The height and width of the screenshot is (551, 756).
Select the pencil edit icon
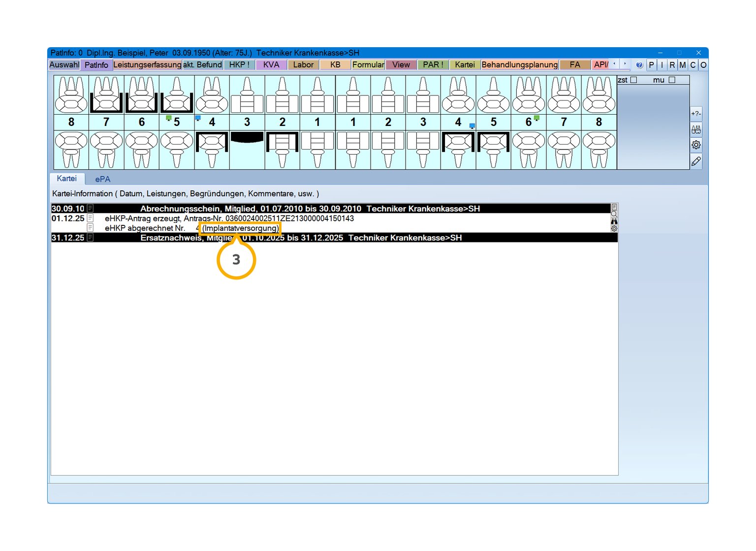[x=696, y=161]
